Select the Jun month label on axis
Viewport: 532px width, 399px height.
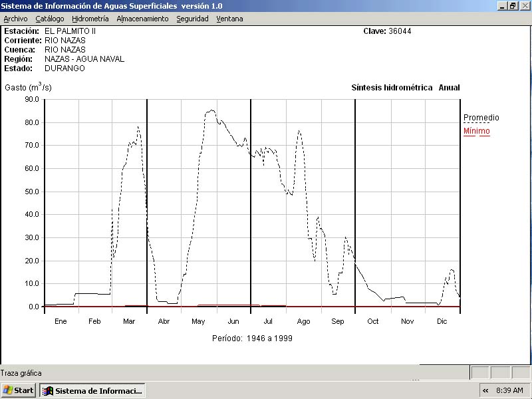coord(233,321)
